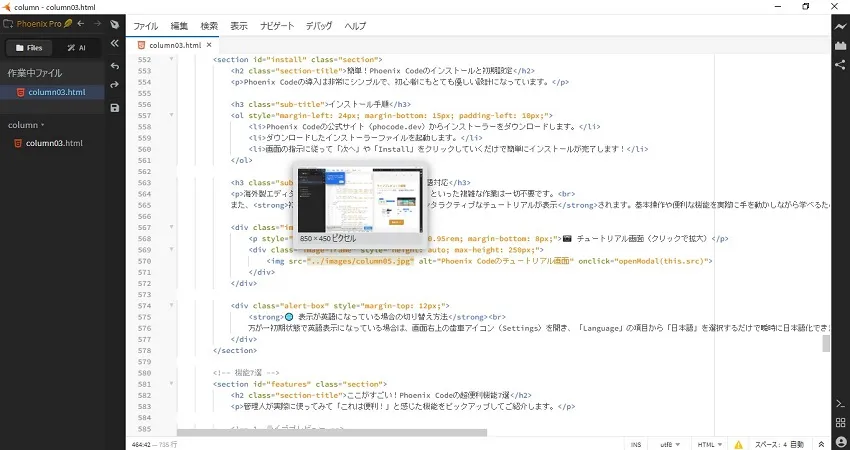The height and width of the screenshot is (450, 850).
Task: Click the redo arrow icon
Action: pyautogui.click(x=114, y=85)
